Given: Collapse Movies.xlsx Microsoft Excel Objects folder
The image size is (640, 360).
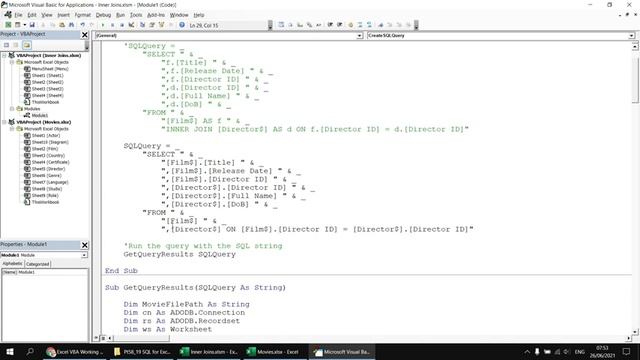Looking at the screenshot, I should (12, 129).
